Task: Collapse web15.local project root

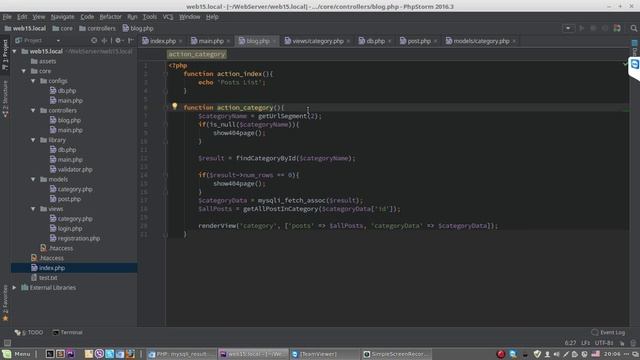Action: click(15, 51)
